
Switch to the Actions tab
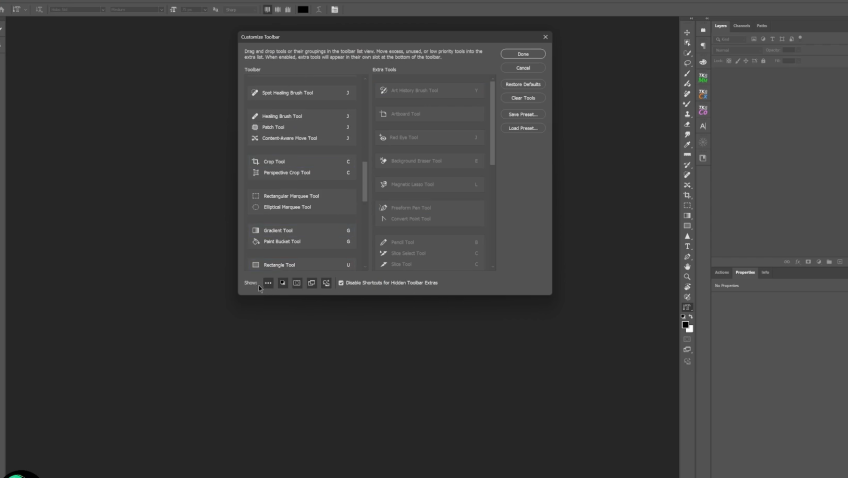[722, 273]
